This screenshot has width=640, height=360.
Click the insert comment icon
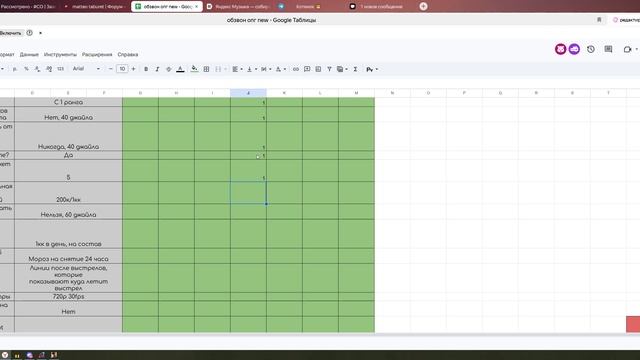(x=307, y=69)
